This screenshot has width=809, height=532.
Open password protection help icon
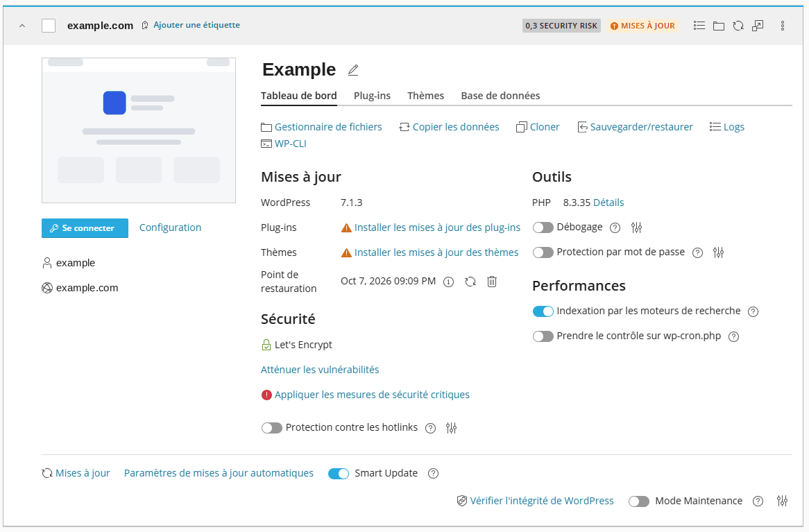coord(697,253)
